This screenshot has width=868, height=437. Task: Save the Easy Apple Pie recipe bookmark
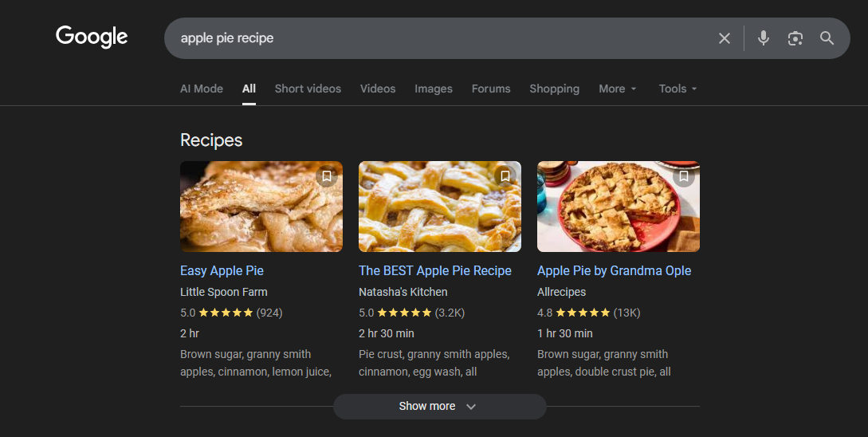pyautogui.click(x=327, y=176)
